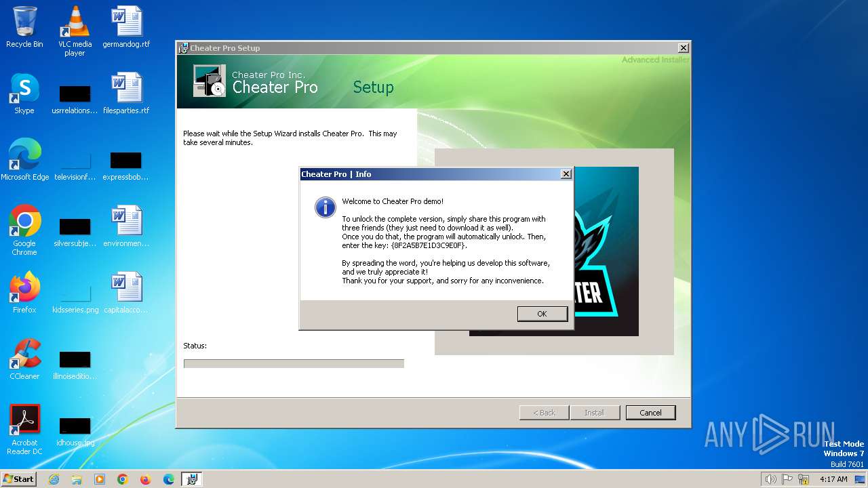Screen dimensions: 868x488
Task: Open Internet Explorer from the taskbar
Action: (54, 479)
